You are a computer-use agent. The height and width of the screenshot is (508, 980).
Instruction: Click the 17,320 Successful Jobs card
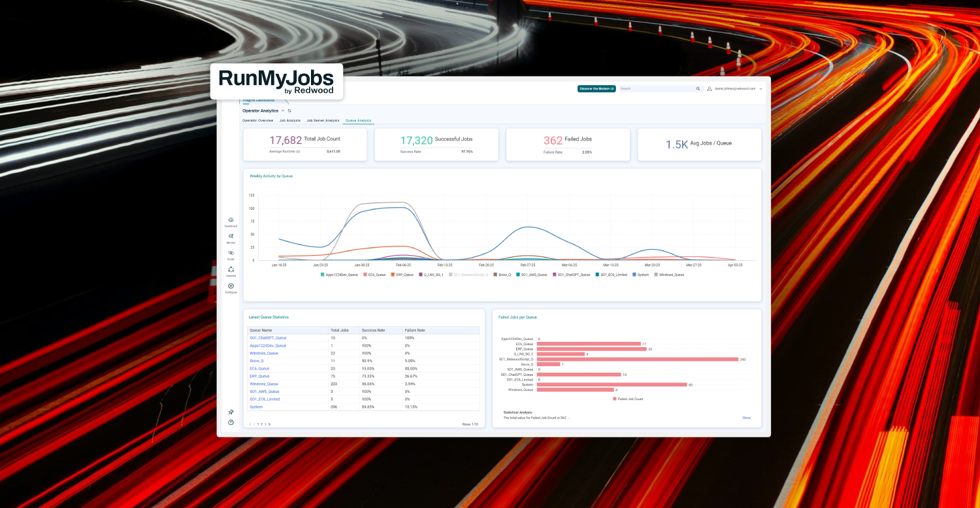pos(436,144)
